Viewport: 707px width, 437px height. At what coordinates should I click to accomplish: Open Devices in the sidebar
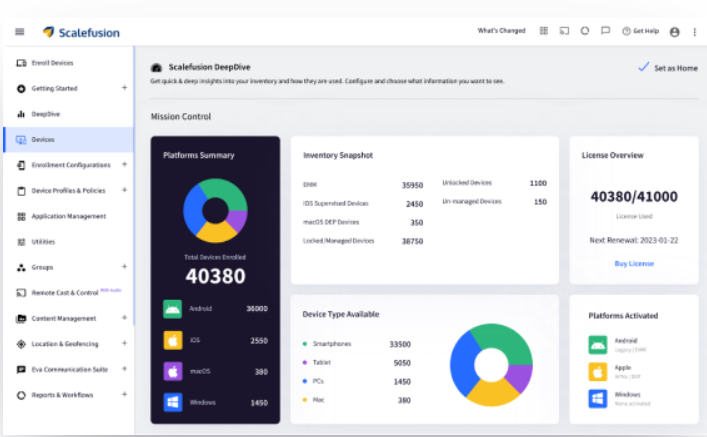click(x=43, y=139)
